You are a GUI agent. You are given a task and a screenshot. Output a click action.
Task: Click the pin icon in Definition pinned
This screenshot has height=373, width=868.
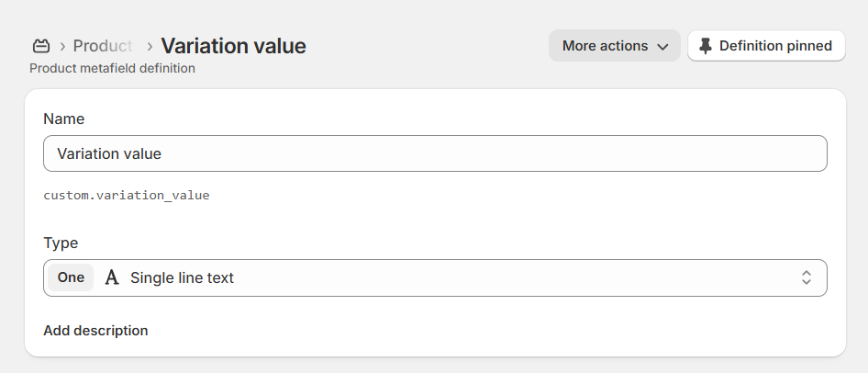tap(705, 46)
